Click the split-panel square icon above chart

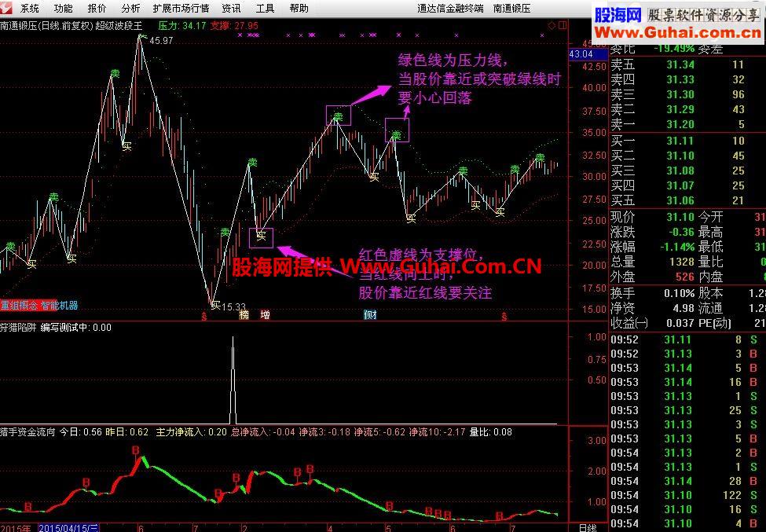tap(563, 26)
